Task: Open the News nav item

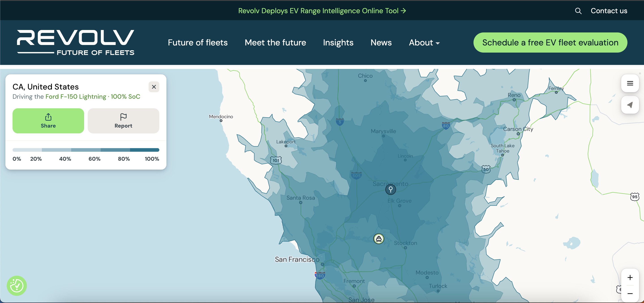Action: tap(381, 43)
